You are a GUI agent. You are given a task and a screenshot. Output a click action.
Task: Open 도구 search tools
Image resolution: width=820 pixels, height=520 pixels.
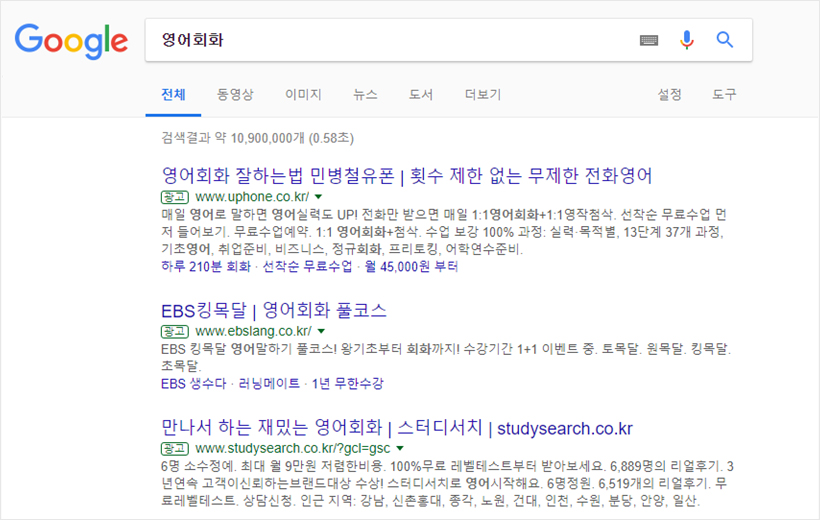coord(724,95)
